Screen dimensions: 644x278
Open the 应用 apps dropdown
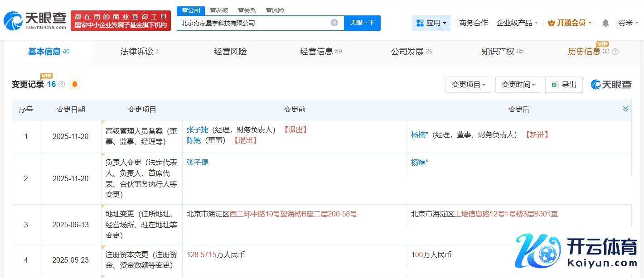[x=431, y=23]
